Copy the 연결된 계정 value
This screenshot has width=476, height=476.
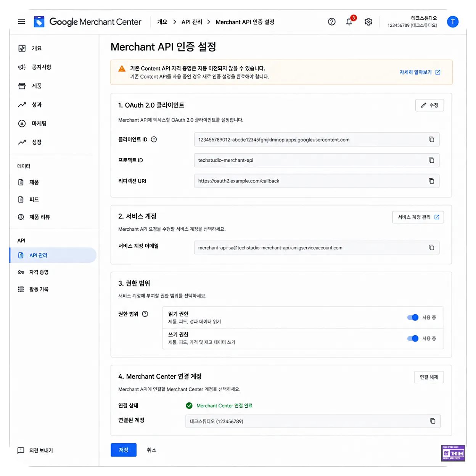tap(433, 421)
